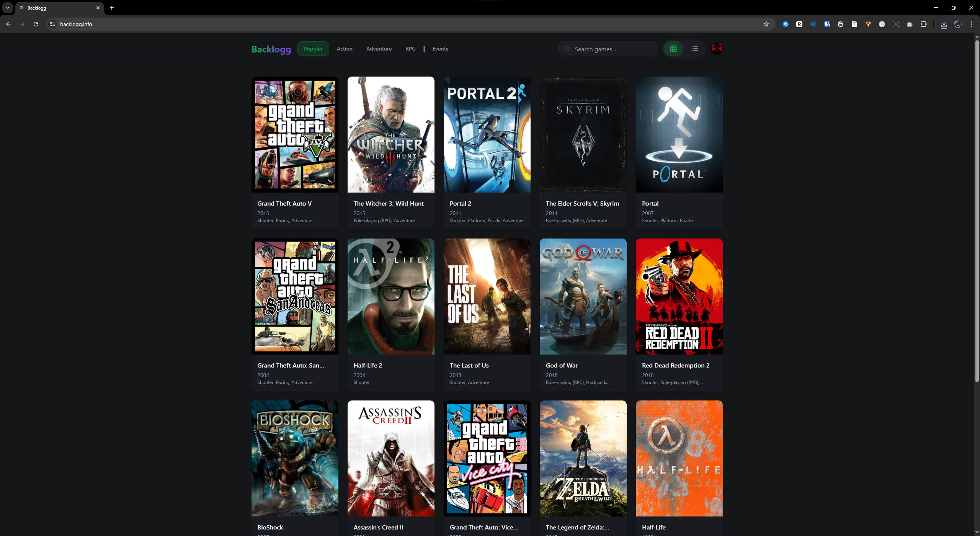Click the 'Red Dead Redemption 2' title
The image size is (980, 536).
click(x=676, y=365)
